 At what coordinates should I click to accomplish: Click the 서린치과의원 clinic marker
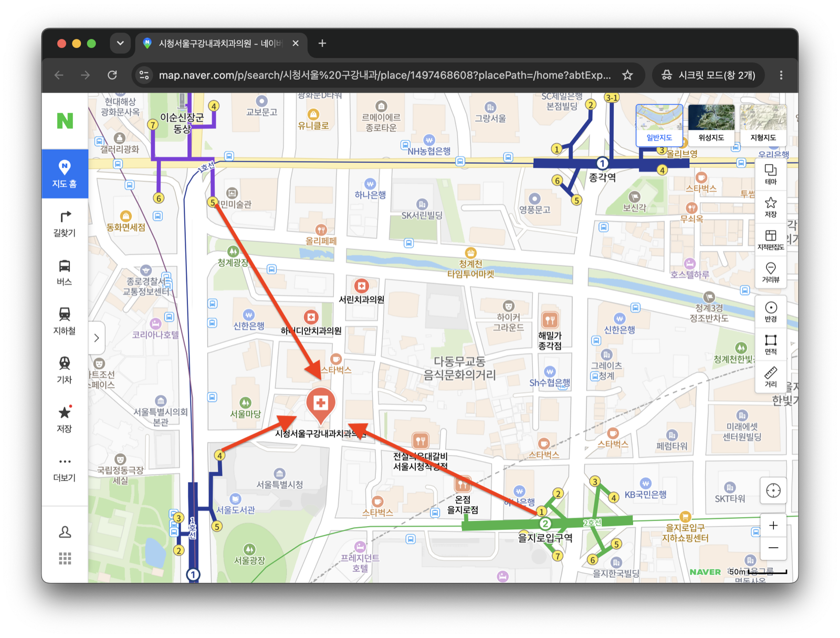361,286
